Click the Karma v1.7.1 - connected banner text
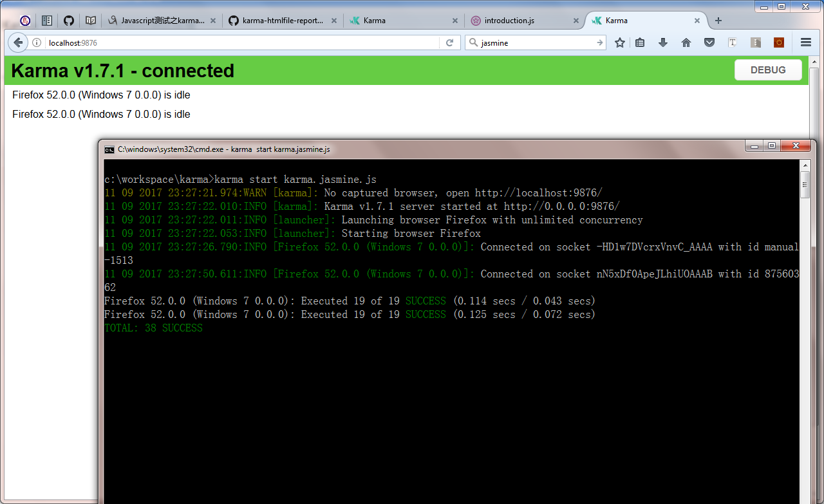Screen dimensions: 824x504 (122, 70)
